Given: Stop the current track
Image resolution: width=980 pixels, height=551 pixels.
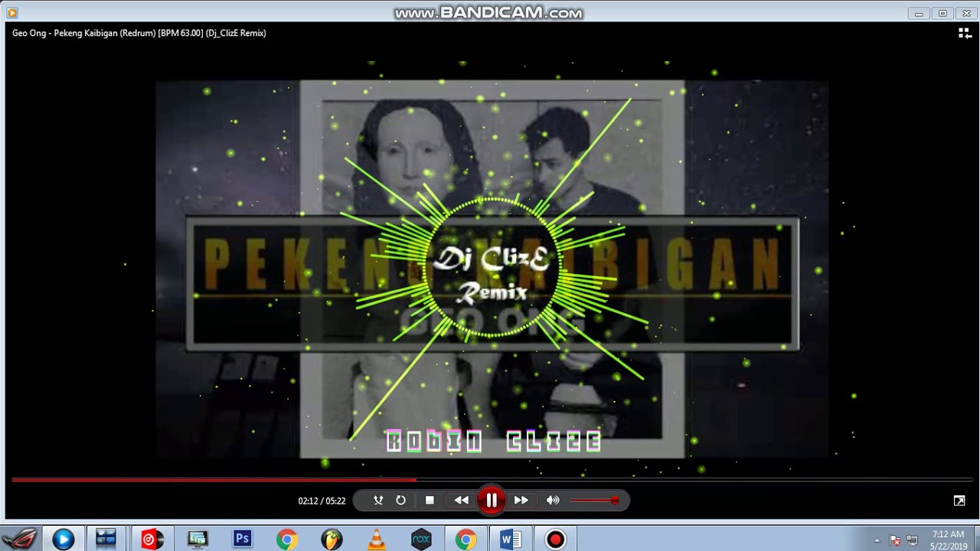Looking at the screenshot, I should pos(430,500).
